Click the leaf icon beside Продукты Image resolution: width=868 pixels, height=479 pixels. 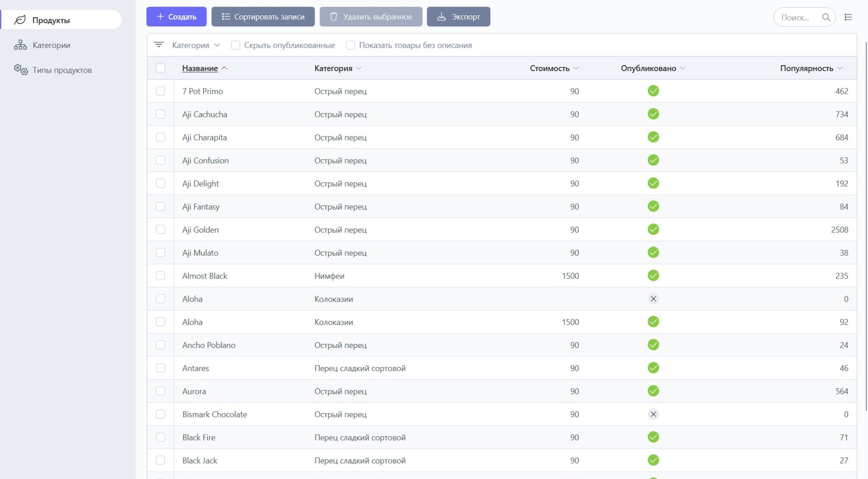coord(20,20)
